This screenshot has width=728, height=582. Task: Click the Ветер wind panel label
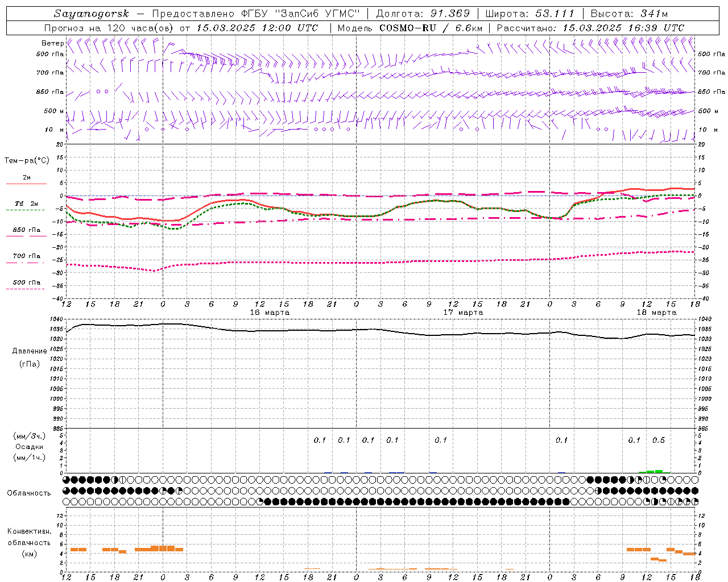coord(52,43)
